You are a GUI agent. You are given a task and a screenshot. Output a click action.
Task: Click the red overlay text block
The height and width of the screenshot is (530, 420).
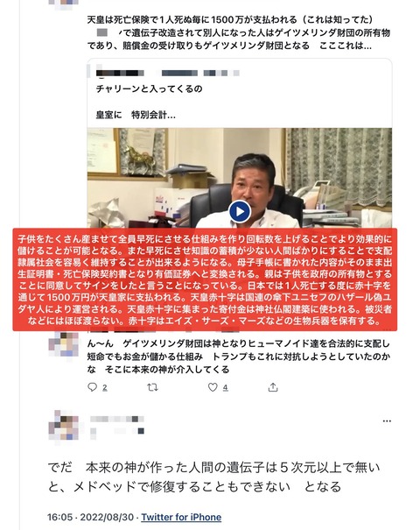point(205,279)
